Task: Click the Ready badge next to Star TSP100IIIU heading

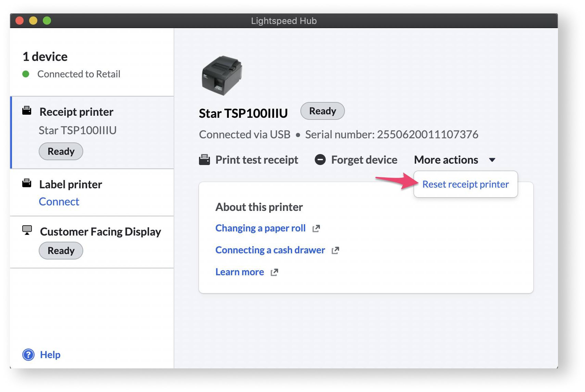Action: point(323,111)
